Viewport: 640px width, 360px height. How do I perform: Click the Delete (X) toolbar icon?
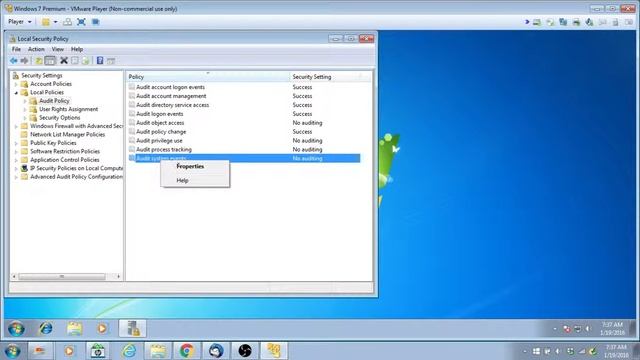[x=64, y=61]
